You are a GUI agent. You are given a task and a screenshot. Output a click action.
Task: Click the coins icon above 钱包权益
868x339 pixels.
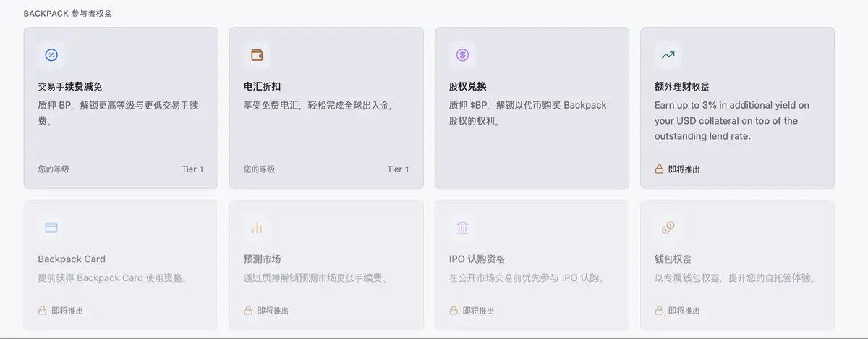(668, 227)
